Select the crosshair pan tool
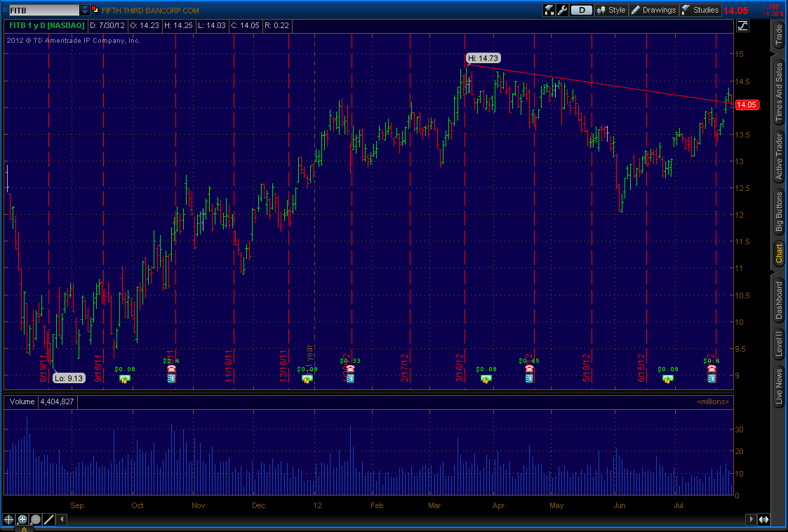Screen dimensions: 788x532 (8, 519)
